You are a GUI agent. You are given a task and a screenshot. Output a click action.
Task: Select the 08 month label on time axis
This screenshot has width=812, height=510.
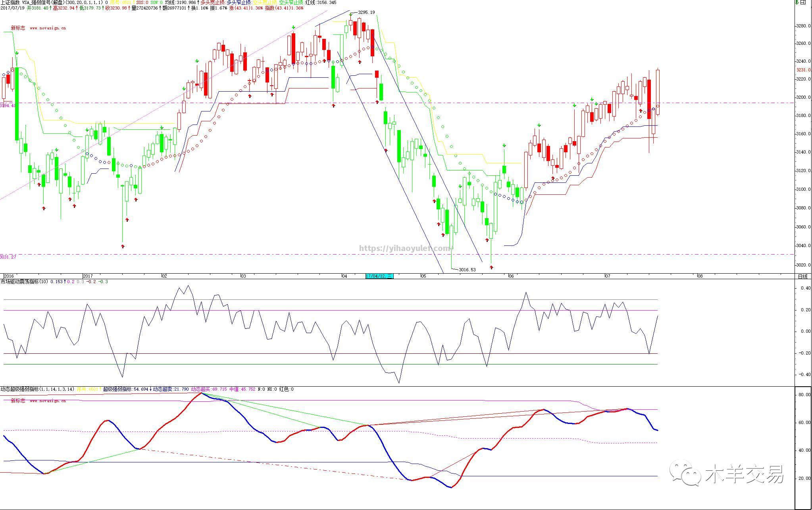coord(700,276)
